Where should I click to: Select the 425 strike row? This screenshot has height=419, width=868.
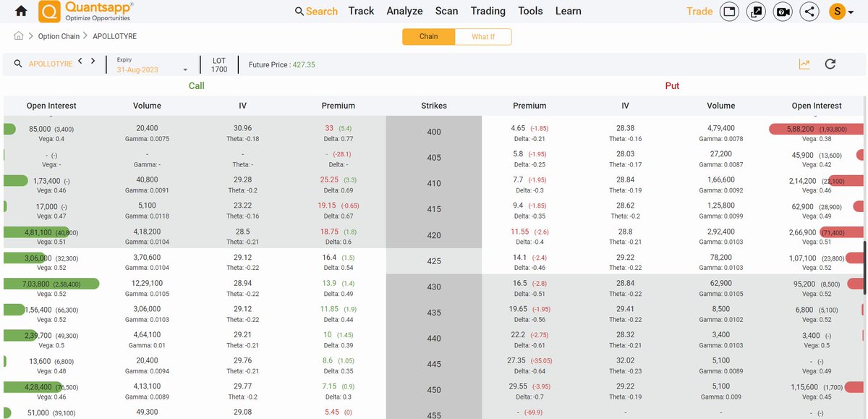tap(434, 261)
